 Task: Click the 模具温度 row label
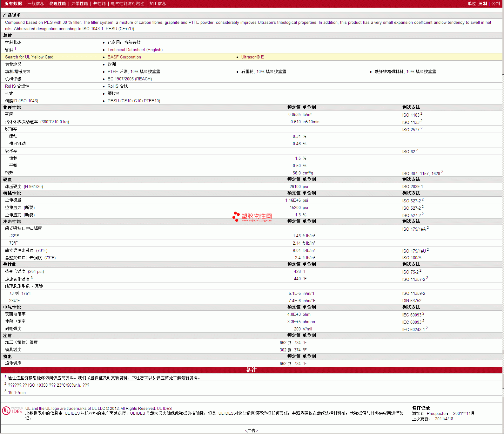pos(13,350)
